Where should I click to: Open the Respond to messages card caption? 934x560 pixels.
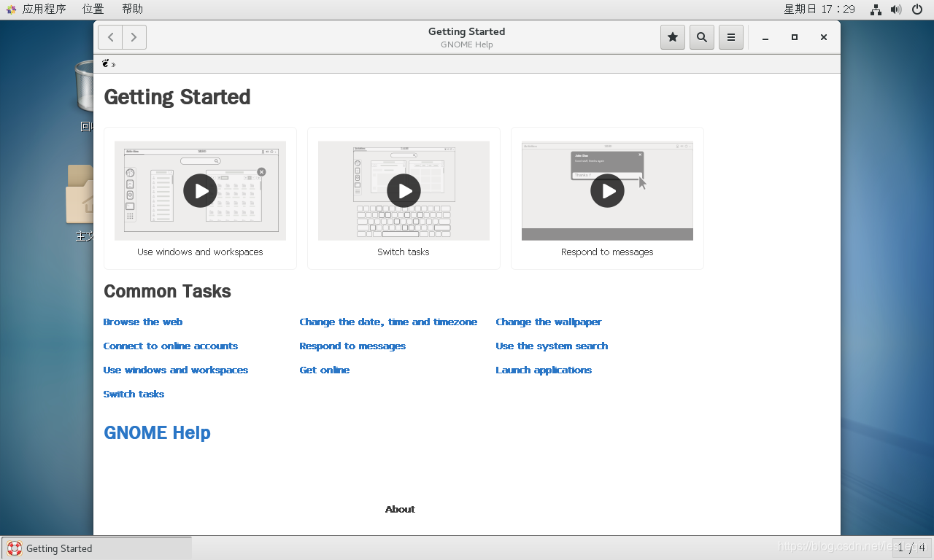point(607,252)
